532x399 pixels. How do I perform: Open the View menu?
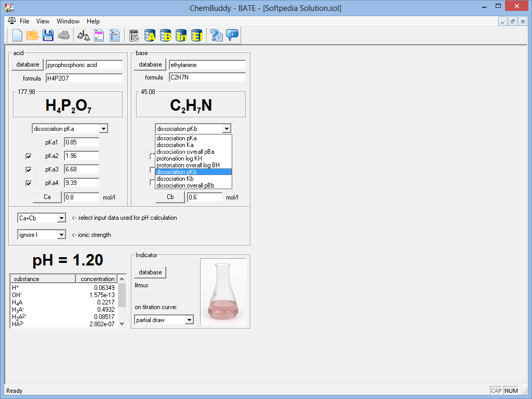click(43, 21)
